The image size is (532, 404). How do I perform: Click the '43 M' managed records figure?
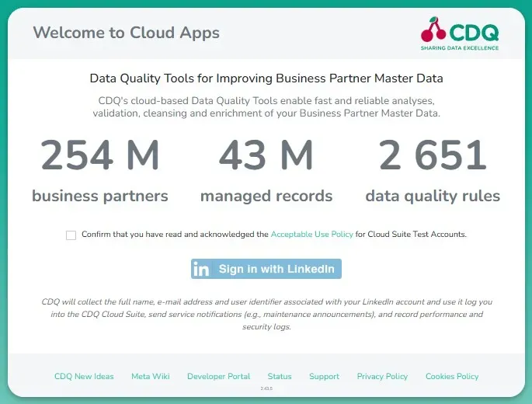click(266, 155)
